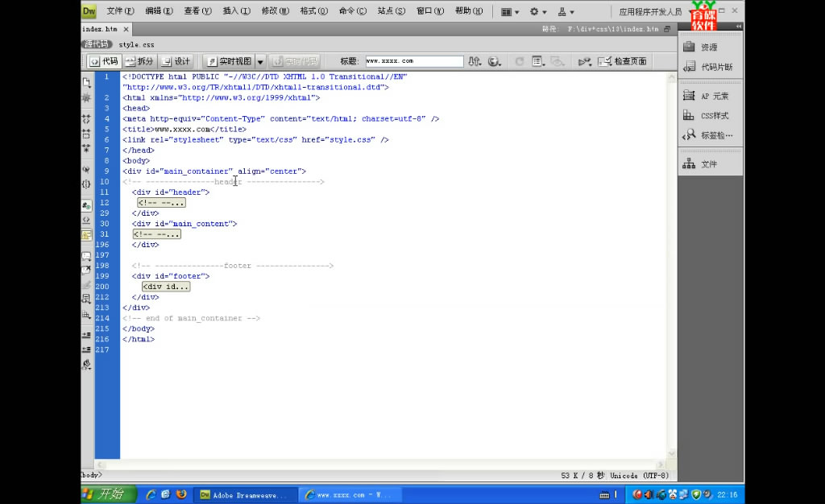Launch Firefox from quick launch bar
Image resolution: width=825 pixels, height=504 pixels.
tap(181, 494)
